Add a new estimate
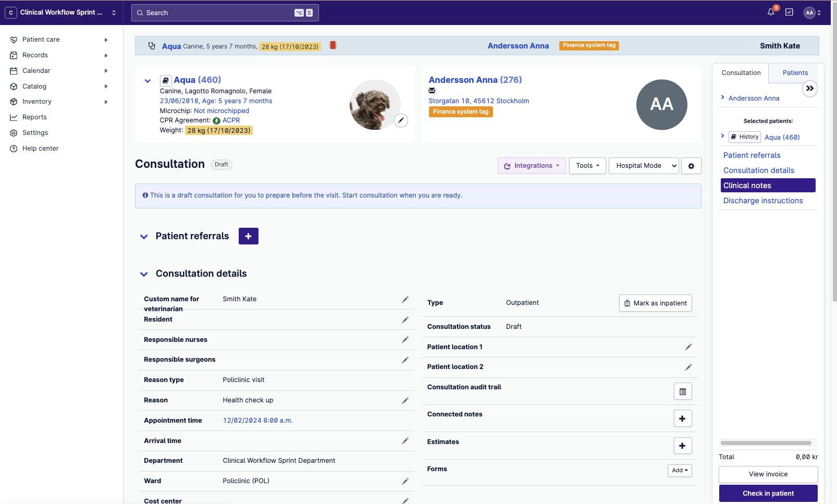The width and height of the screenshot is (837, 504). tap(682, 446)
